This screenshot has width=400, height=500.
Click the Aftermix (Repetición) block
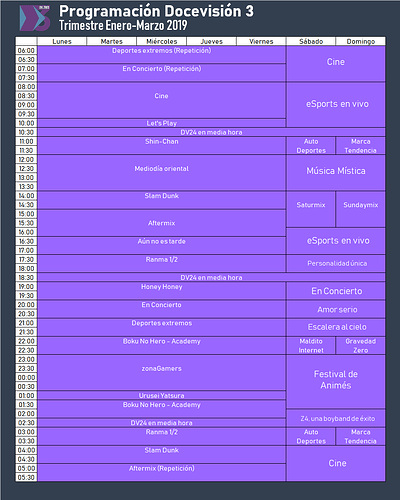click(x=162, y=473)
